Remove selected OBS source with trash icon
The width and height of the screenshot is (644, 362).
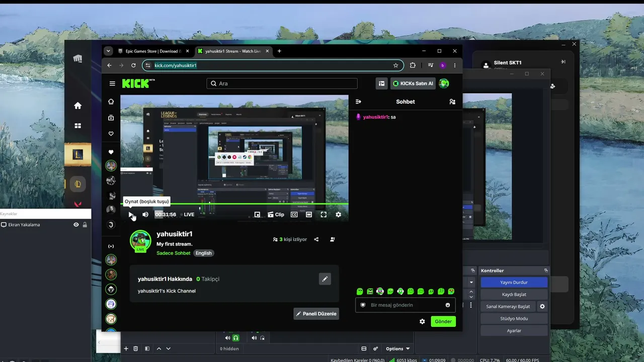[136, 348]
